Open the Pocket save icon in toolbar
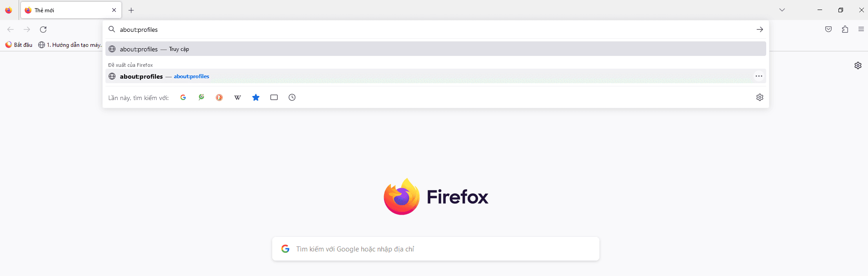The width and height of the screenshot is (868, 276). [828, 29]
